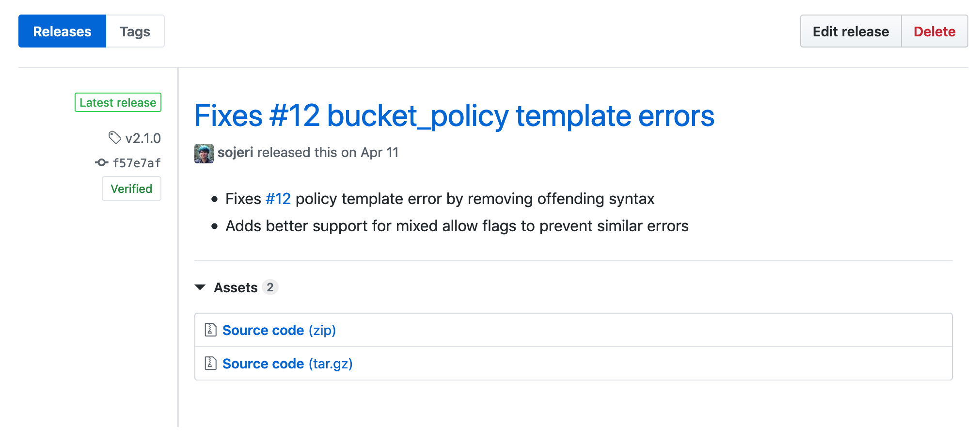Viewport: 980px width, 445px height.
Task: Click the disclosure triangle next to Assets
Action: pyautogui.click(x=200, y=287)
